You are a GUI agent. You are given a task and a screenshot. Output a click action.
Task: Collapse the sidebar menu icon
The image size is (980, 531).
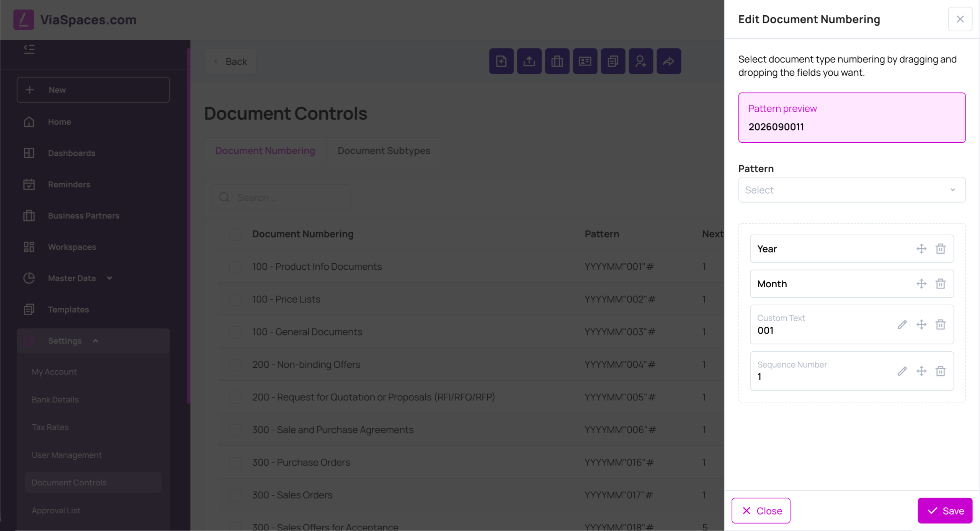[x=29, y=49]
